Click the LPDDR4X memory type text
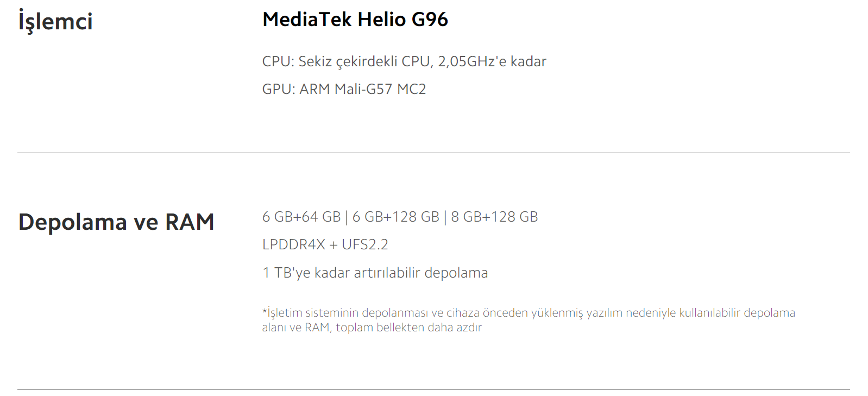The width and height of the screenshot is (868, 396). coord(293,244)
